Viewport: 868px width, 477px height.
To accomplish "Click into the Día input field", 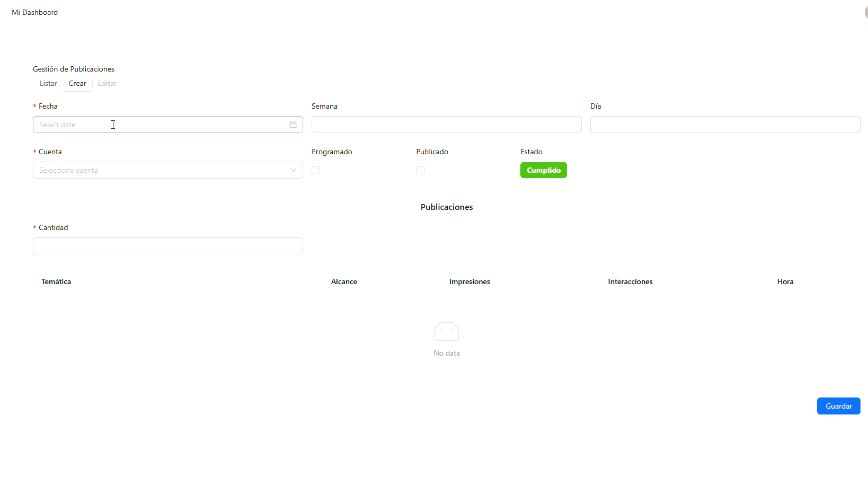I will point(725,125).
